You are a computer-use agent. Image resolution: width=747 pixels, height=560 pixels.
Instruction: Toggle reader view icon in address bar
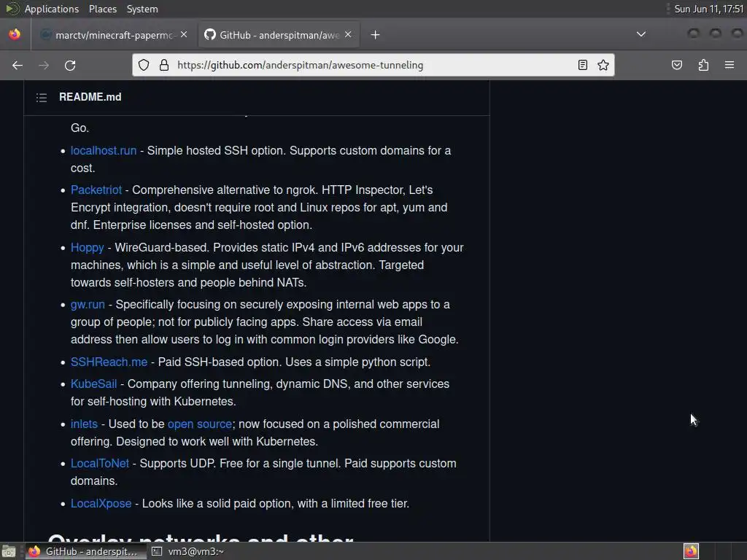(x=582, y=65)
